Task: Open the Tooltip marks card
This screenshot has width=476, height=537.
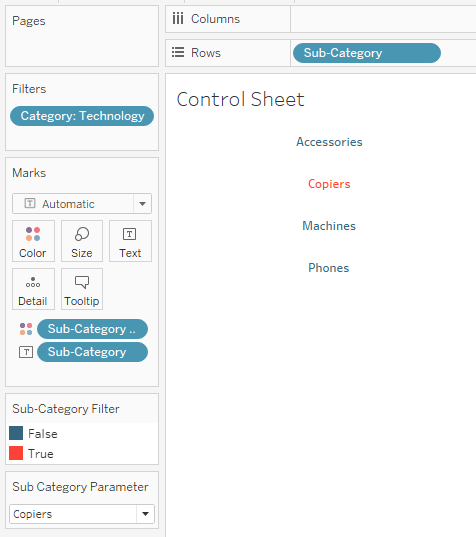Action: click(x=82, y=289)
